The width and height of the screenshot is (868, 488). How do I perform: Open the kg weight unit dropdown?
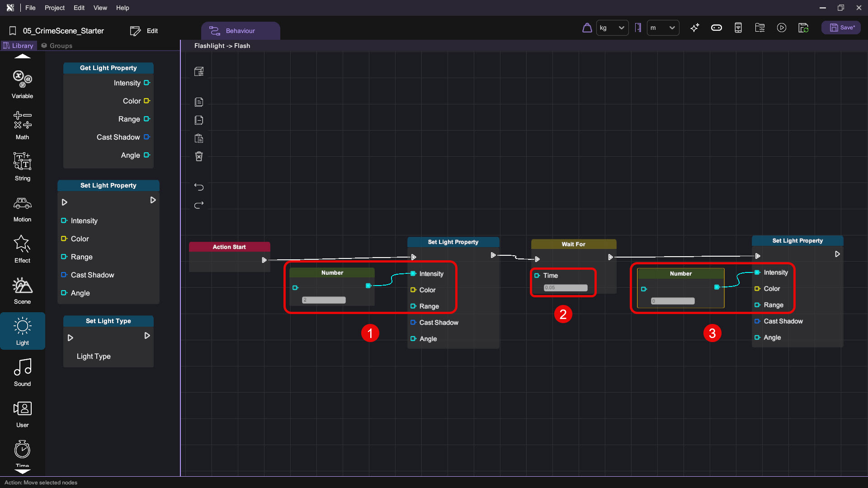pyautogui.click(x=612, y=28)
